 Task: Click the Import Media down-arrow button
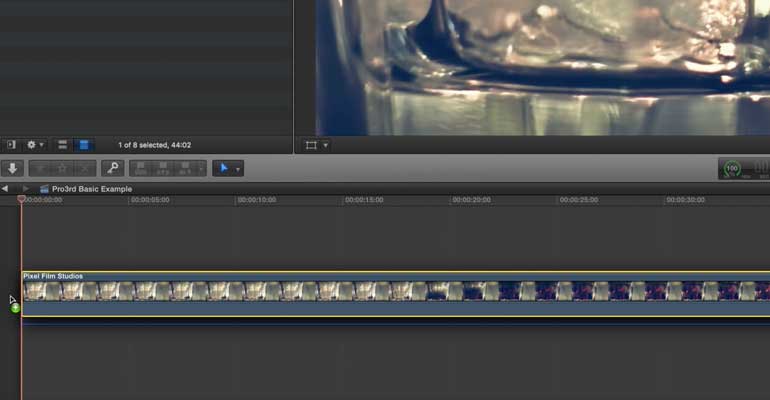tap(12, 168)
